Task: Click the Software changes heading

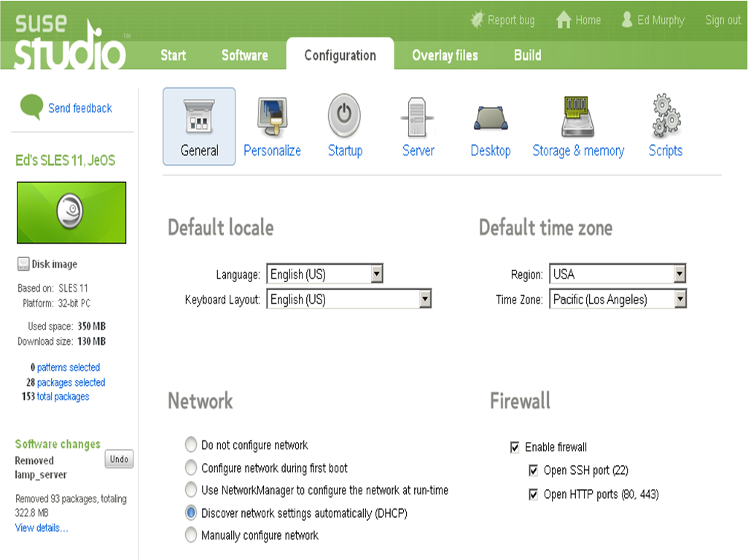Action: pos(58,444)
